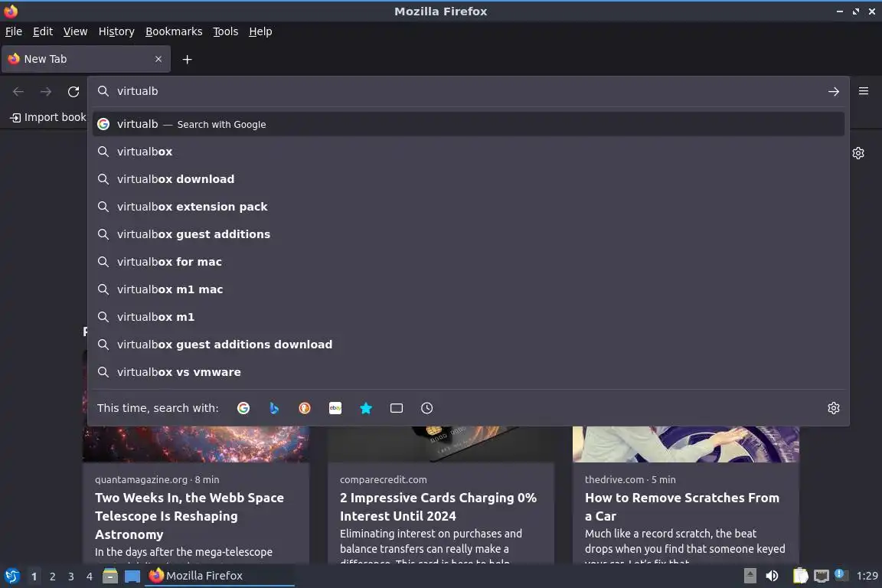This screenshot has height=588, width=882.
Task: Open the clipboard manager tray icon
Action: (x=800, y=576)
